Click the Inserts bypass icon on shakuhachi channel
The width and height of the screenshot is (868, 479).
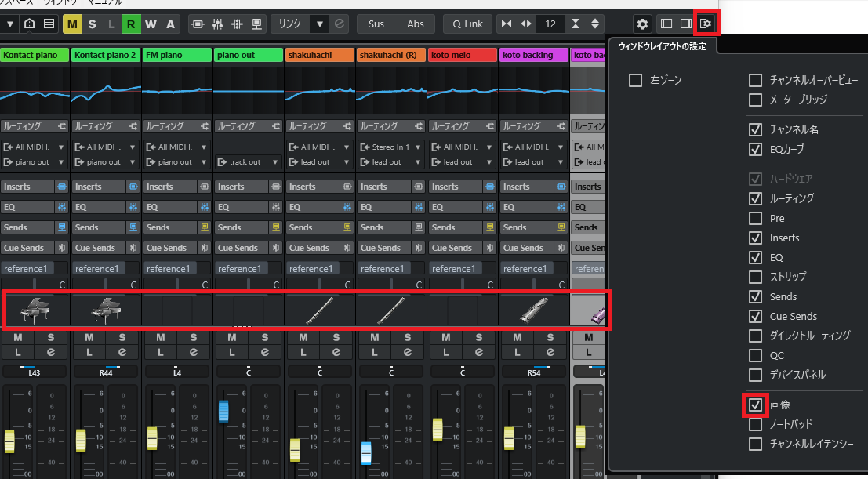coord(347,187)
